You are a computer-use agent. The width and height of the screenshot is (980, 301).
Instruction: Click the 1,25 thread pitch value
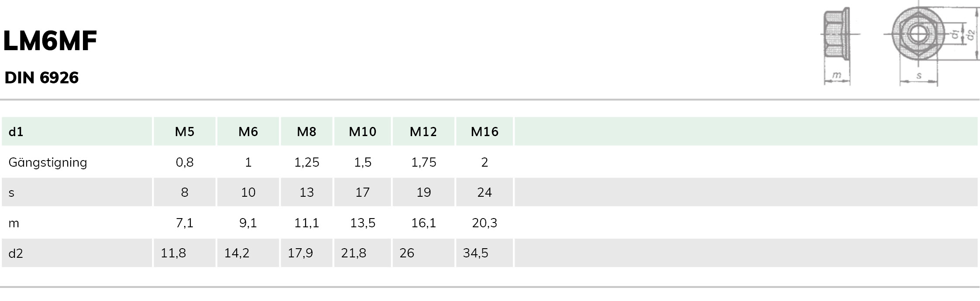click(x=306, y=162)
